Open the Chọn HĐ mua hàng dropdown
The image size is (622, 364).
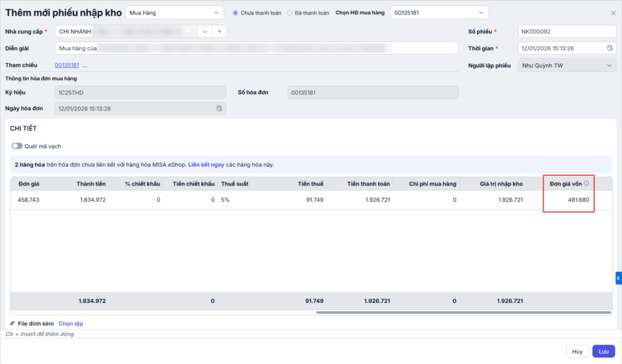coord(439,12)
